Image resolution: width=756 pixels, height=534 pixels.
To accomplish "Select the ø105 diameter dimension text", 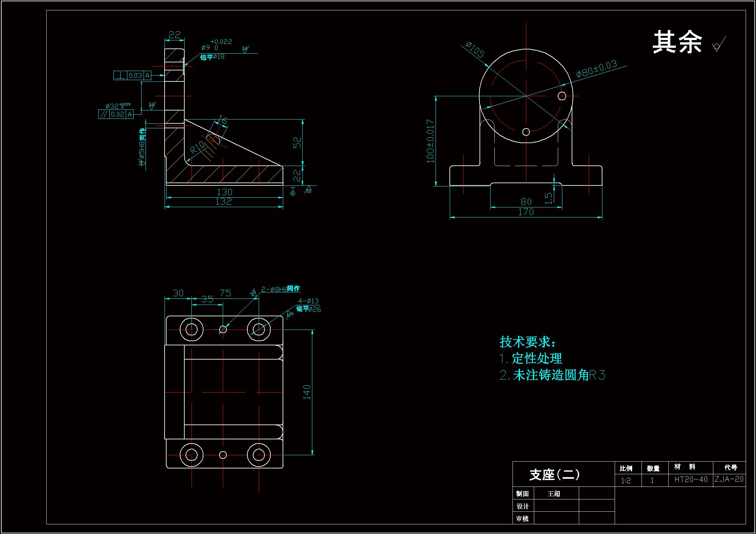I will (x=475, y=50).
